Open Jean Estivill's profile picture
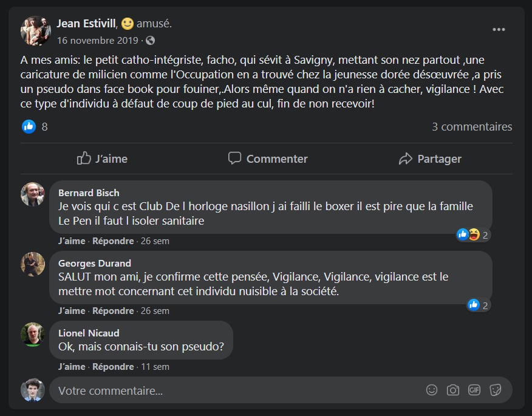The height and width of the screenshot is (416, 532). pyautogui.click(x=35, y=30)
